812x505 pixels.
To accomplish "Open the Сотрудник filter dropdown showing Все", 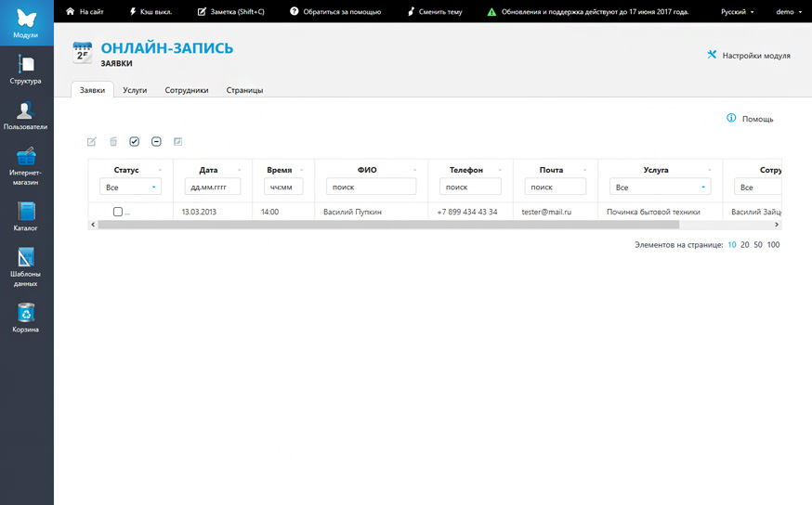I will [x=757, y=187].
